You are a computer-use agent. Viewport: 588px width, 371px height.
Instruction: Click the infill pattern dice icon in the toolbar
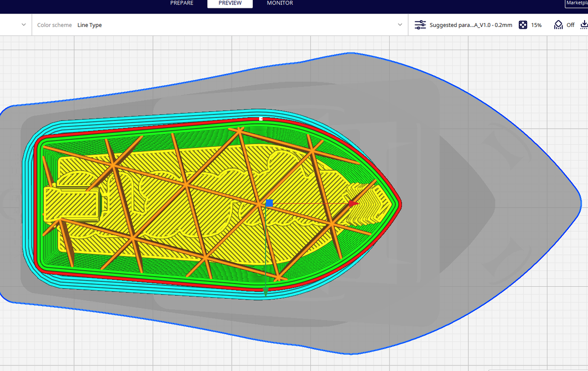(x=523, y=25)
